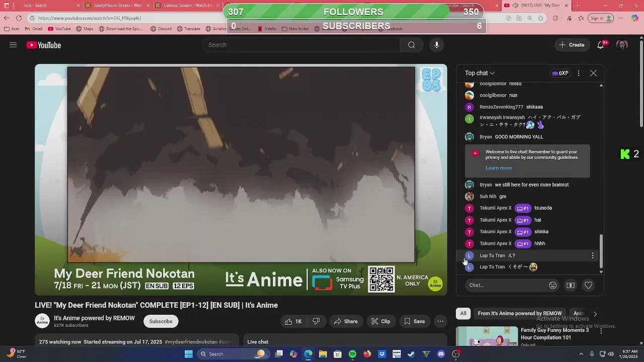Open the 'New folder' bookmarks folder
This screenshot has height=362, width=644.
(x=295, y=29)
